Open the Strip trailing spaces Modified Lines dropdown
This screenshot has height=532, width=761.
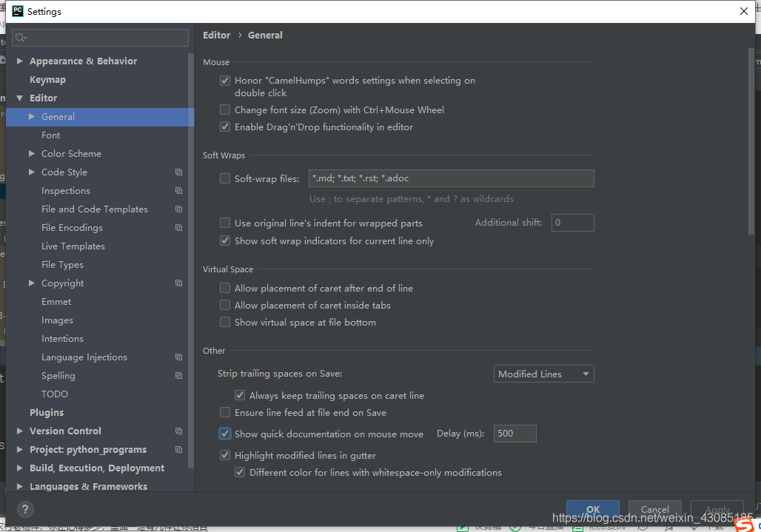pos(543,374)
